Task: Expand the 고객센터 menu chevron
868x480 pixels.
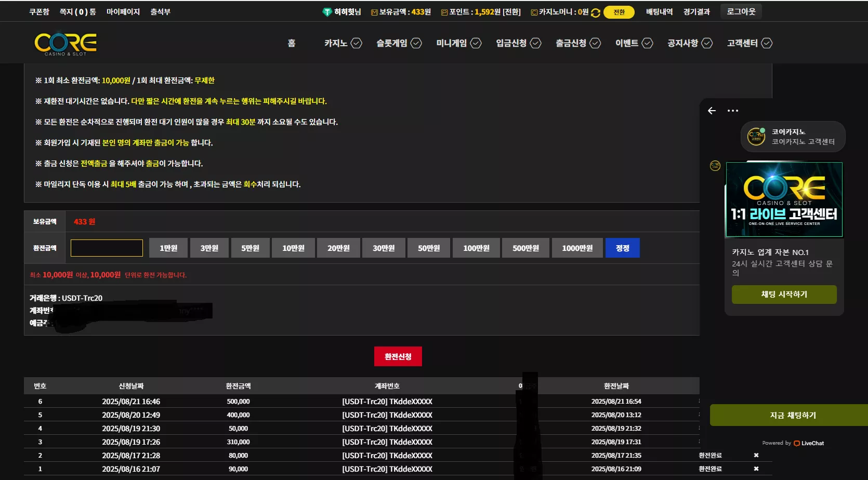Action: pyautogui.click(x=767, y=43)
